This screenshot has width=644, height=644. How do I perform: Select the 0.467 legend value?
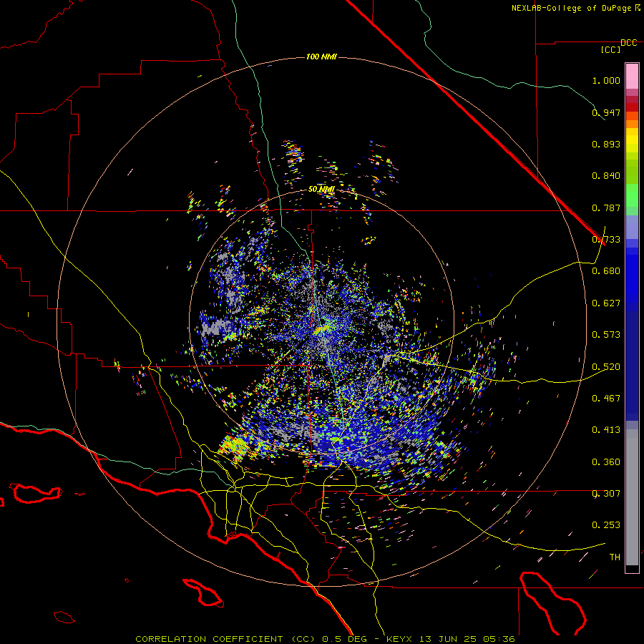click(606, 398)
